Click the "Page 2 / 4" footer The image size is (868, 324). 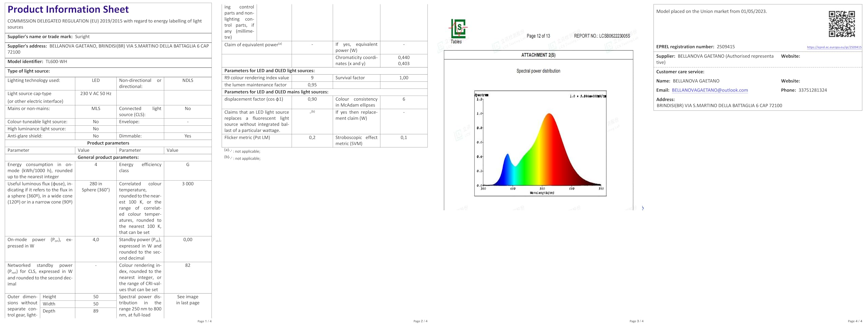[x=420, y=321]
